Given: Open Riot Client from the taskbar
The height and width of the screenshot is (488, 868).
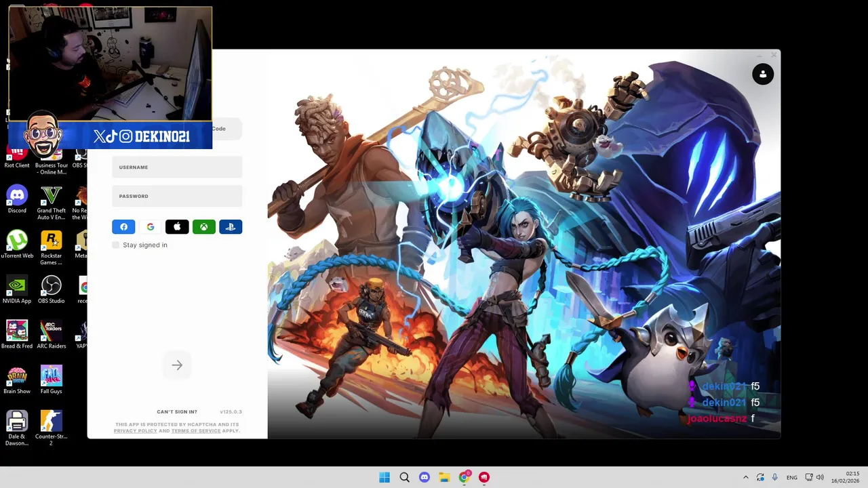Looking at the screenshot, I should tap(484, 477).
